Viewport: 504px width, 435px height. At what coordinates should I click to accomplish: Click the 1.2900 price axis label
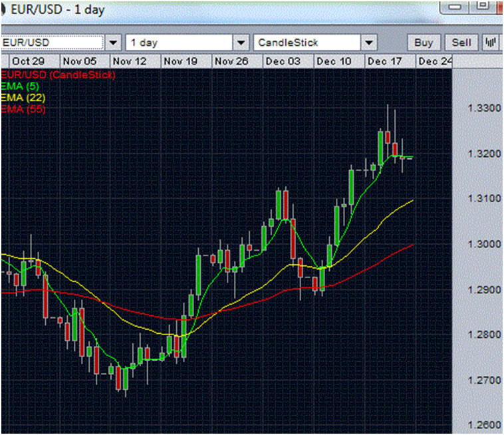pyautogui.click(x=484, y=290)
